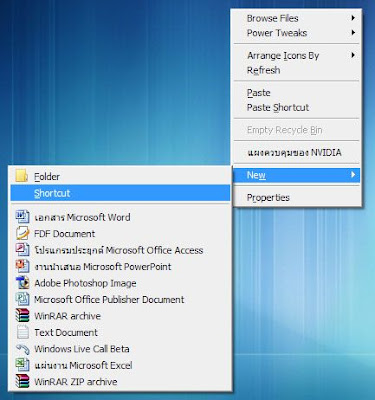The height and width of the screenshot is (400, 375).
Task: Choose Paste Shortcut in the context menu
Action: (x=296, y=107)
